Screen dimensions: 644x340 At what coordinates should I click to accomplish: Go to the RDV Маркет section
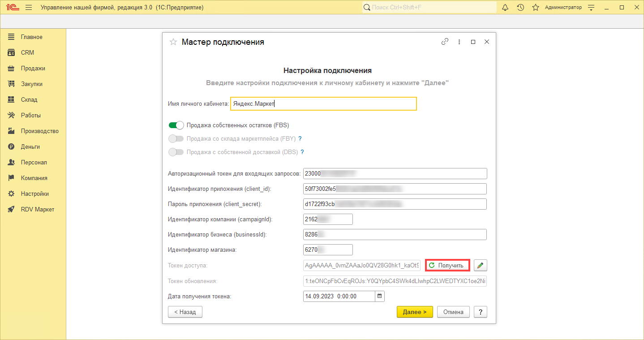pos(37,210)
